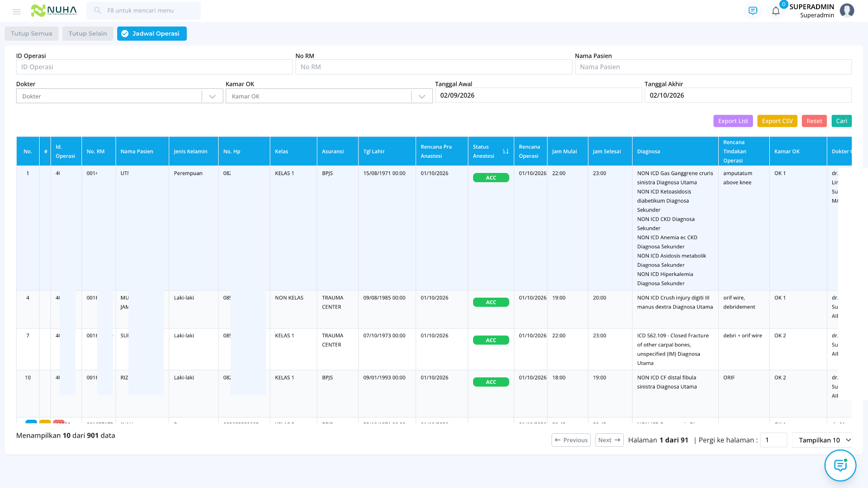This screenshot has height=488, width=868.
Task: Click the ACC status badge in row 7
Action: click(x=491, y=341)
